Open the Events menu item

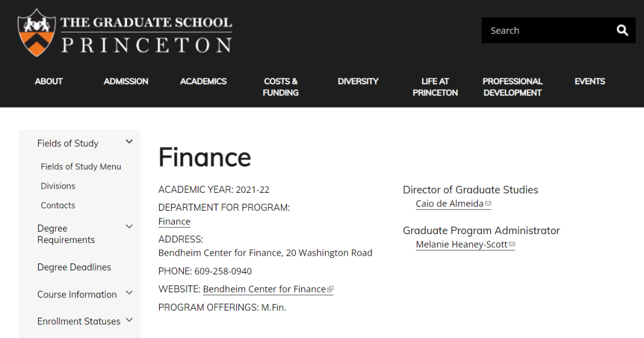click(x=590, y=81)
